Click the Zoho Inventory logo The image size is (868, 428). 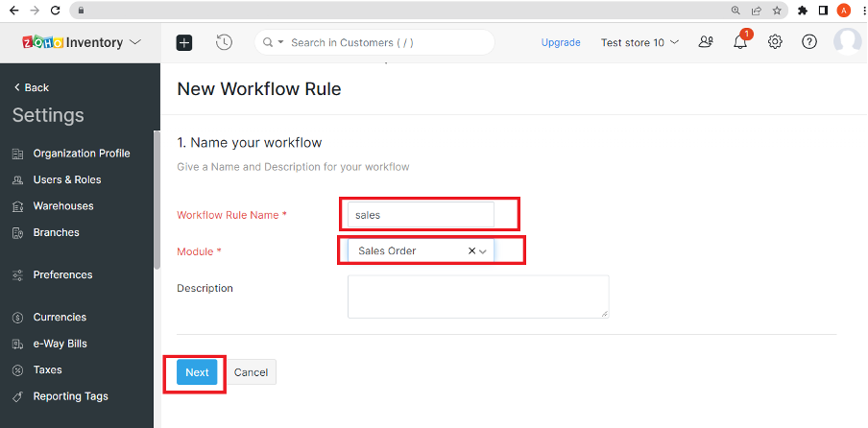coord(73,42)
